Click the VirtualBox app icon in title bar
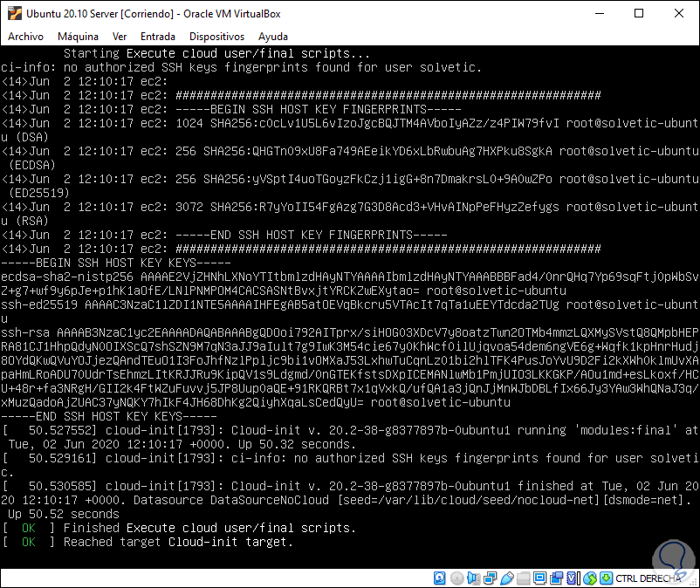 [14, 13]
